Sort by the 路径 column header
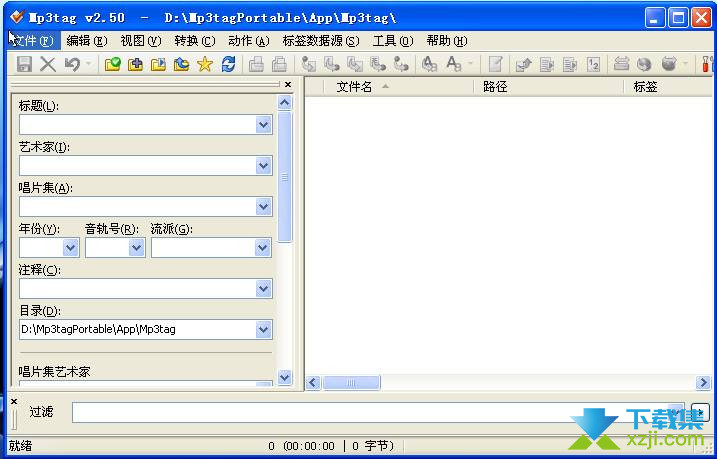The width and height of the screenshot is (717, 459). (549, 86)
